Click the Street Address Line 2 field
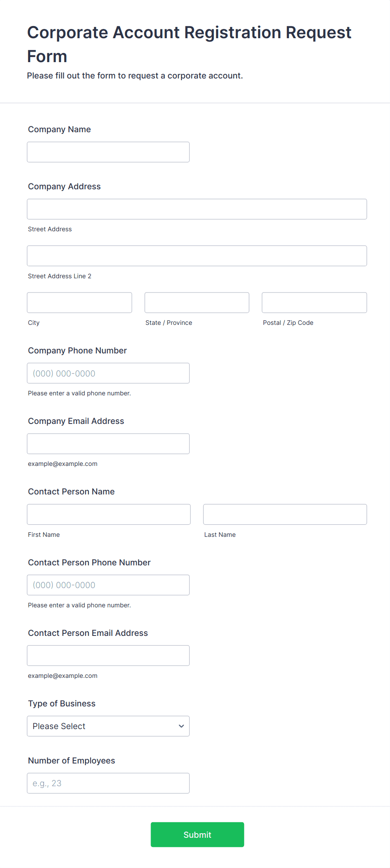Screen dimensions: 390x868 click(197, 256)
